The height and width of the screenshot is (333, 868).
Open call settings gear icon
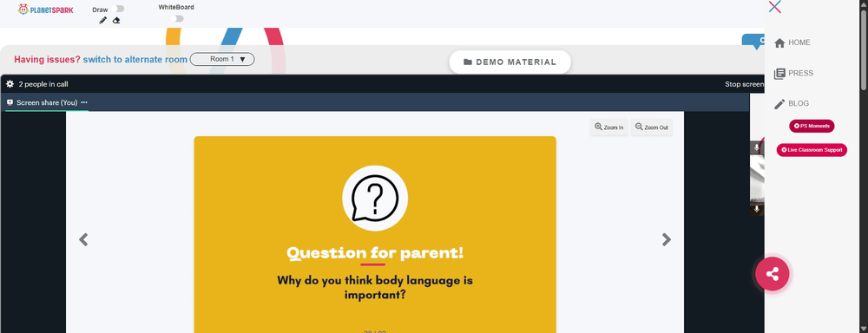[10, 84]
